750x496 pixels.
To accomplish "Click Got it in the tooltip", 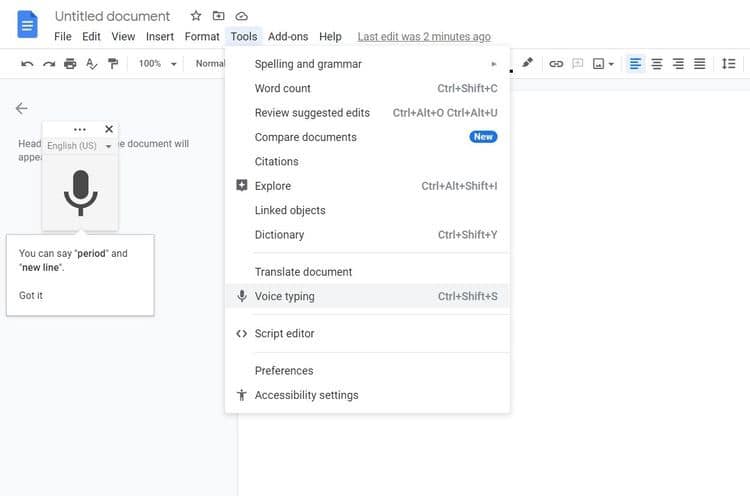I will click(x=31, y=295).
